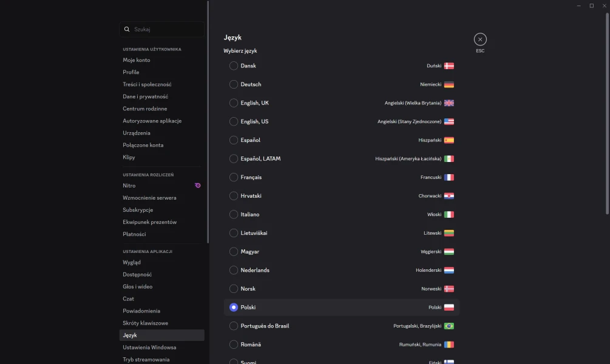Click the Brazilian flag icon
The image size is (610, 364).
pos(449,326)
